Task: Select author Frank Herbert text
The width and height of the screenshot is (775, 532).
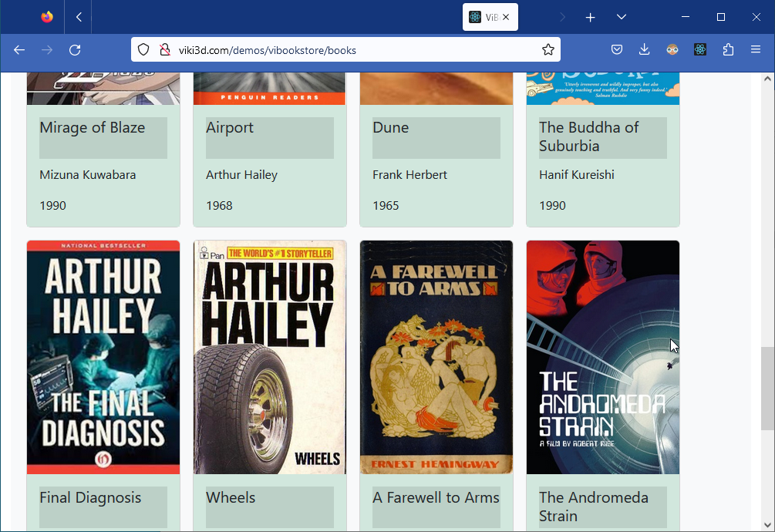Action: point(409,175)
